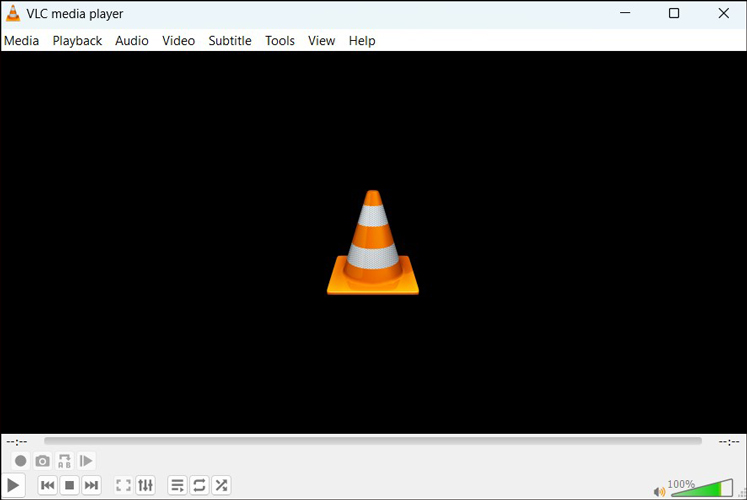The width and height of the screenshot is (747, 500).
Task: Open the Audio menu
Action: tap(132, 41)
